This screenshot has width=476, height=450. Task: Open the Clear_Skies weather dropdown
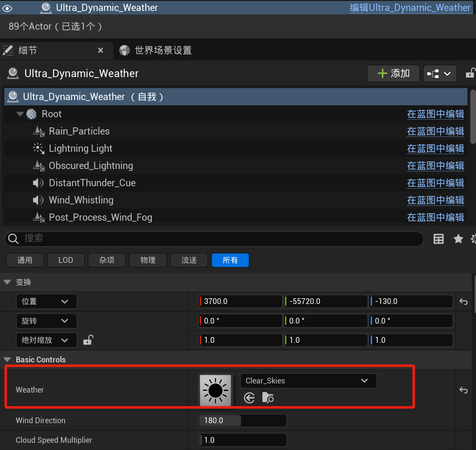pyautogui.click(x=308, y=381)
